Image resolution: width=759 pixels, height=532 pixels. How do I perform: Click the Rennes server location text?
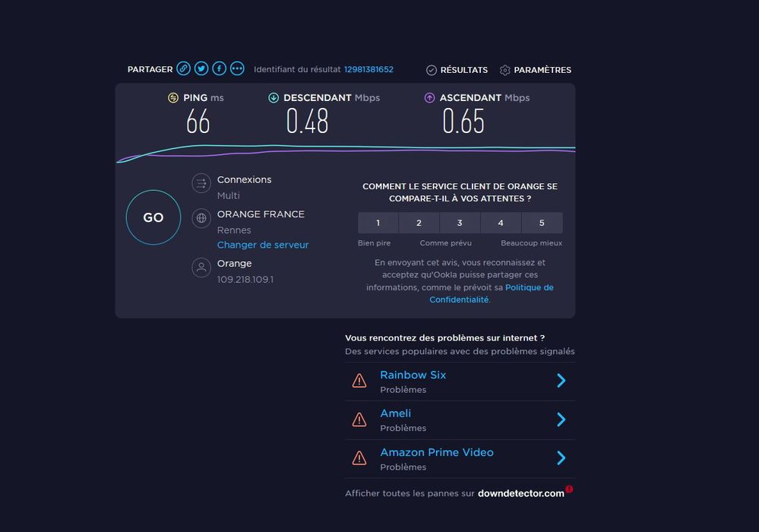(x=234, y=230)
